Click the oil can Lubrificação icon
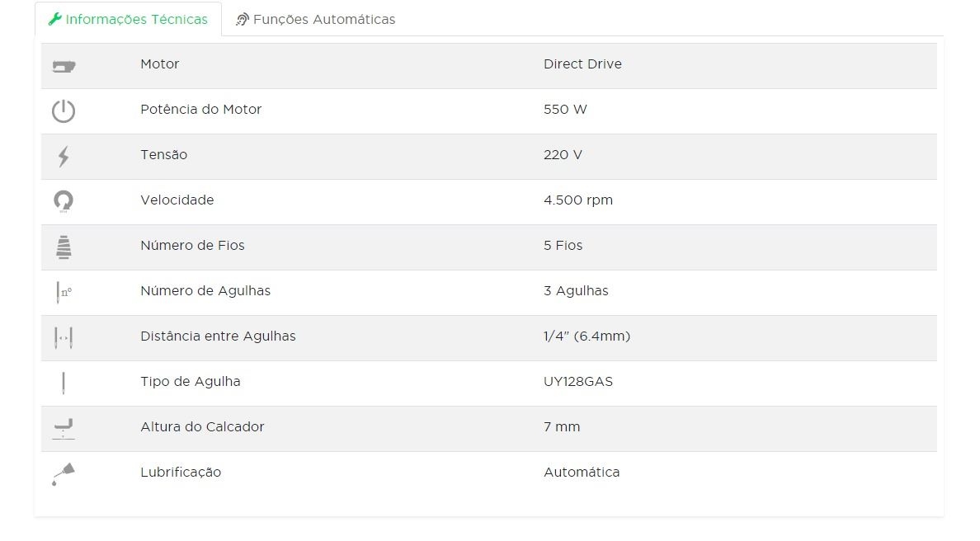This screenshot has width=980, height=541. tap(64, 474)
